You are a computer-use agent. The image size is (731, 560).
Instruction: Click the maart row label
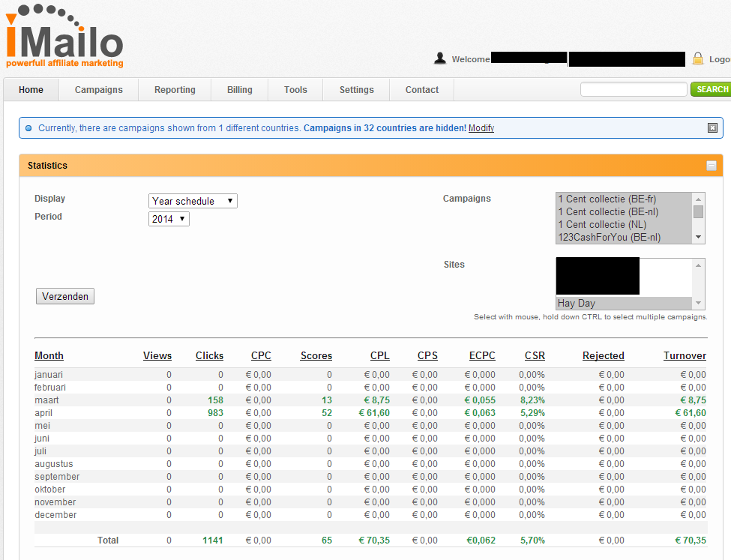click(46, 400)
